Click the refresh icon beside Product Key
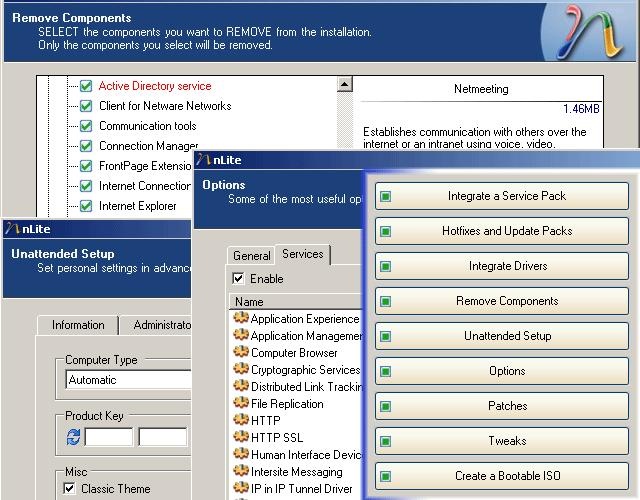This screenshot has height=500, width=640. point(73,437)
